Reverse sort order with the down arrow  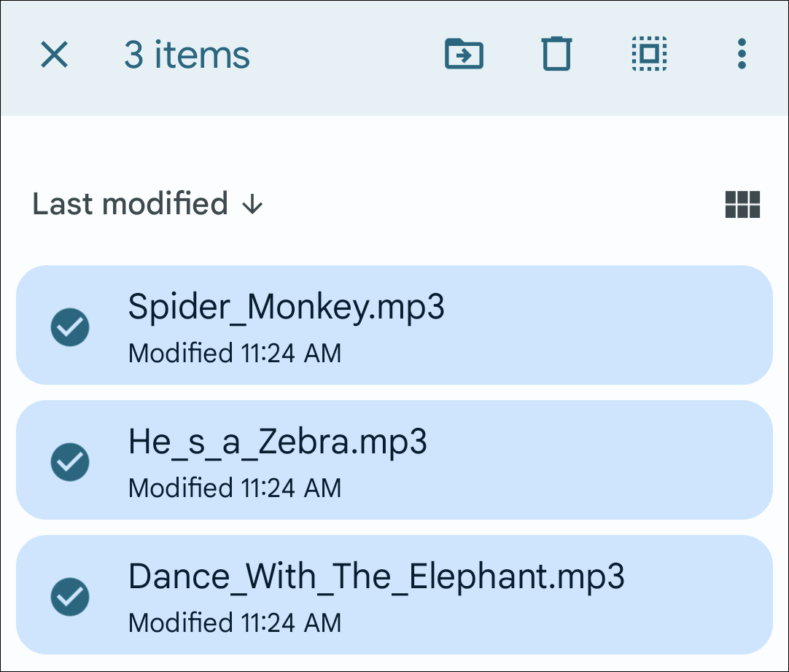click(x=252, y=205)
